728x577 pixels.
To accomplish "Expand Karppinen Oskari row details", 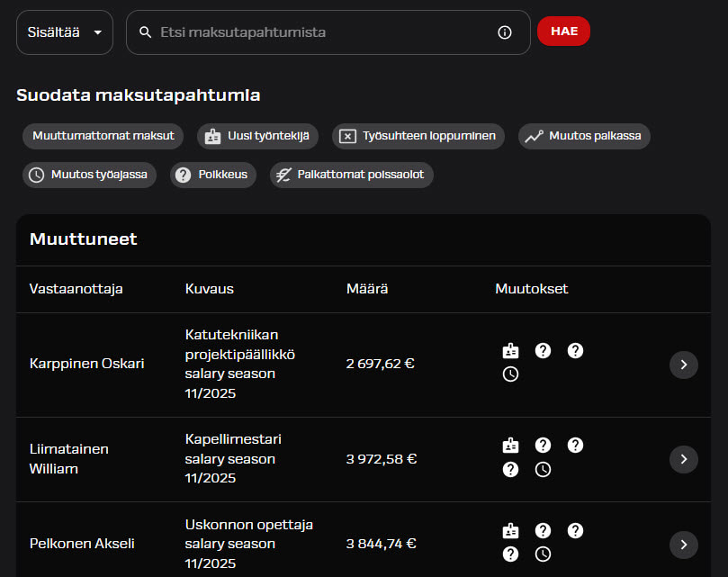I will tap(683, 365).
